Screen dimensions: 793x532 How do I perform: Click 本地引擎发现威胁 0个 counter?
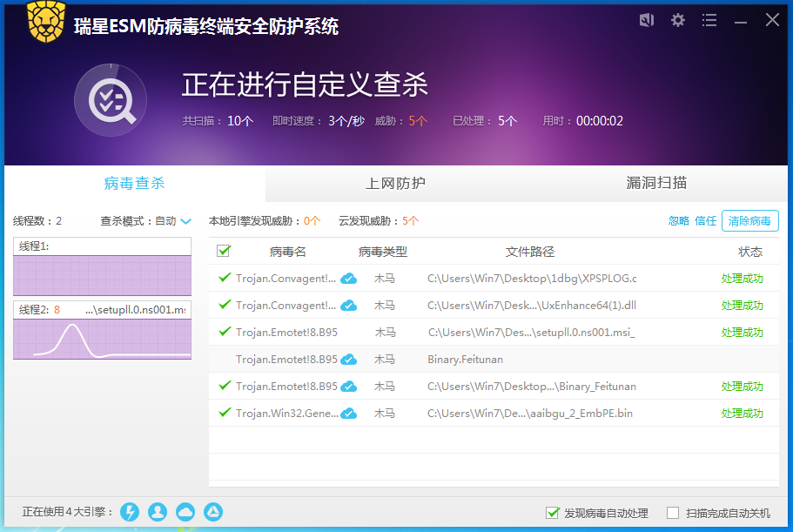coord(265,221)
